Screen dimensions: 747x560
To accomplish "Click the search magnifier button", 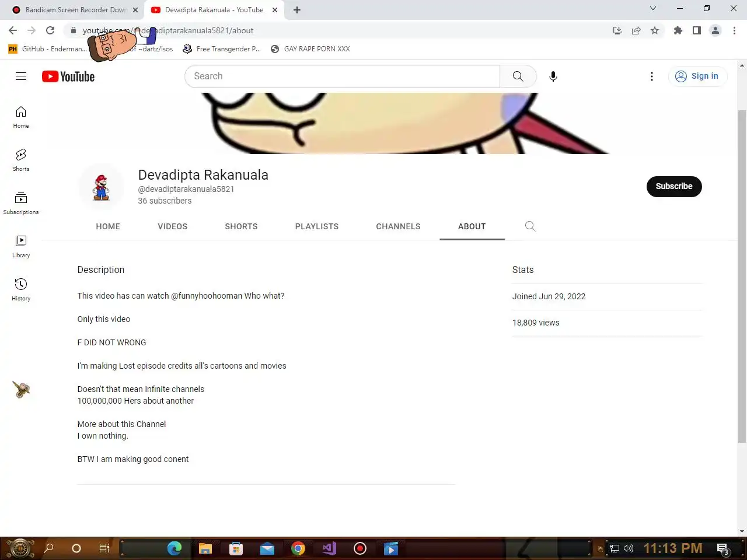I will [x=518, y=76].
